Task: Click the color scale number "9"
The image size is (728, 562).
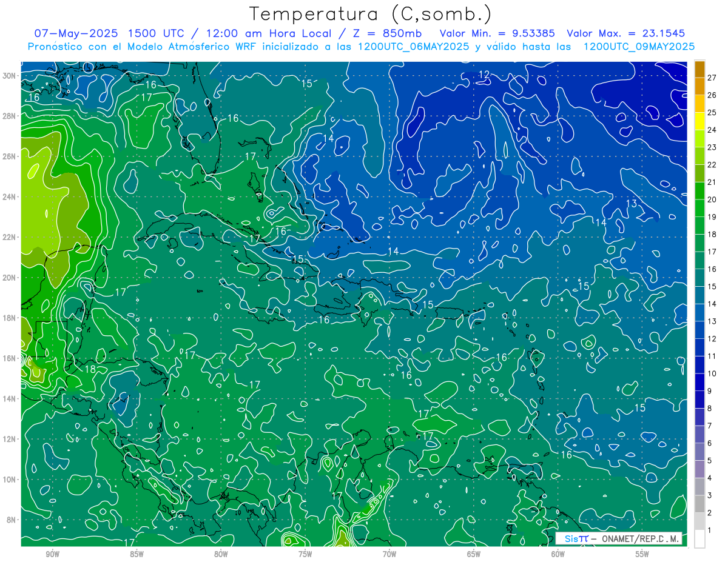Action: (x=710, y=391)
